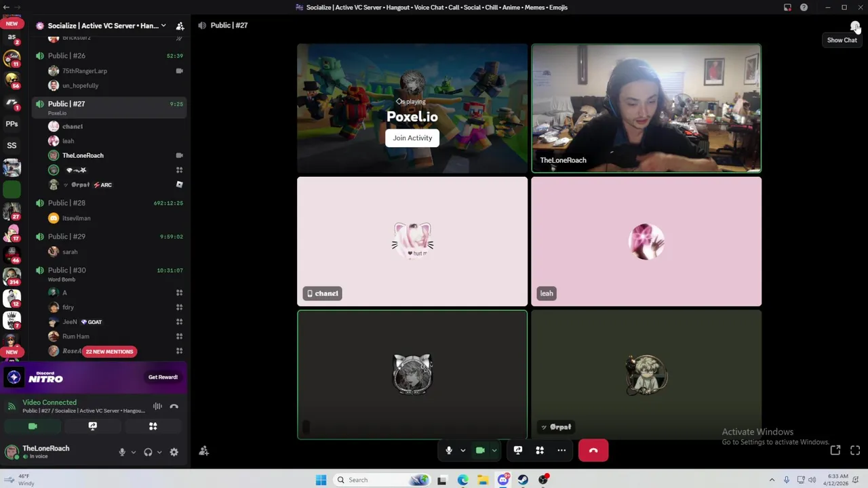The height and width of the screenshot is (488, 868).
Task: Open the help icon in title bar
Action: click(804, 7)
